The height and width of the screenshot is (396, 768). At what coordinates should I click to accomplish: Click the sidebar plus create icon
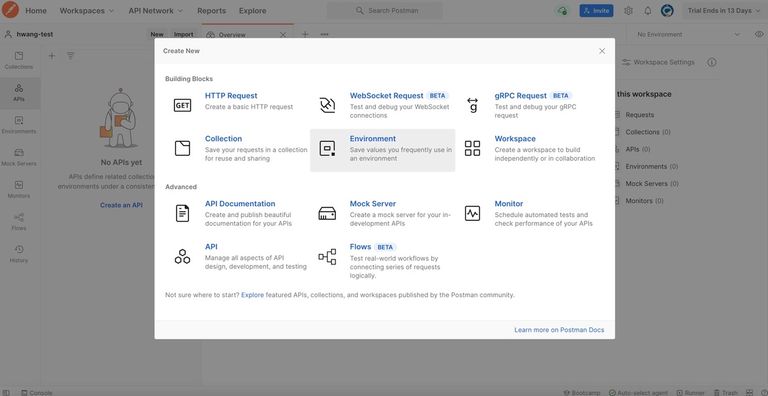click(52, 56)
